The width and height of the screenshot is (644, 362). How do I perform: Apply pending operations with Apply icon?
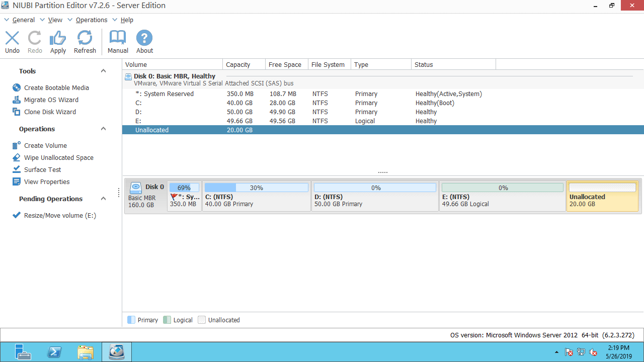(x=58, y=42)
